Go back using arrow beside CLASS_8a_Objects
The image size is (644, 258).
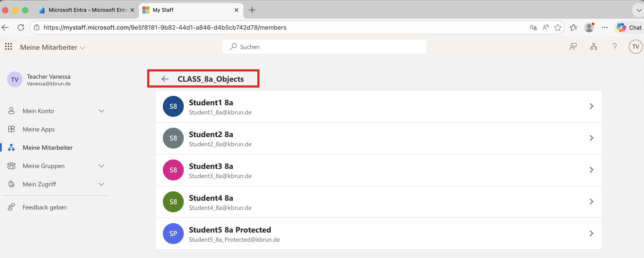click(x=165, y=79)
